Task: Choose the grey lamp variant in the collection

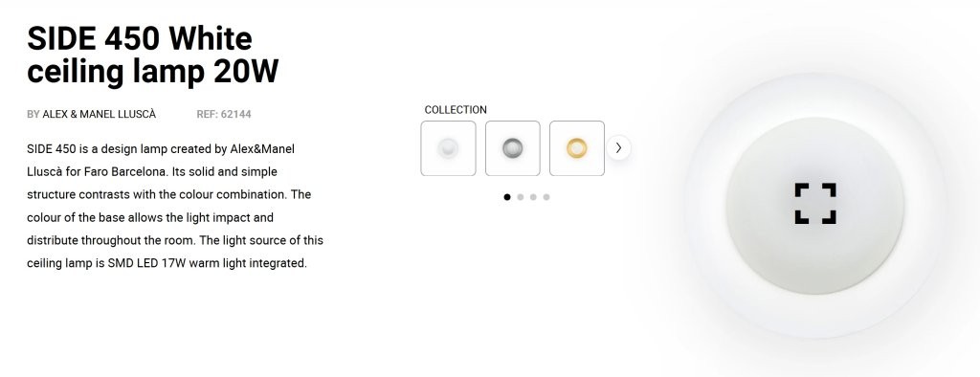Action: 513,148
